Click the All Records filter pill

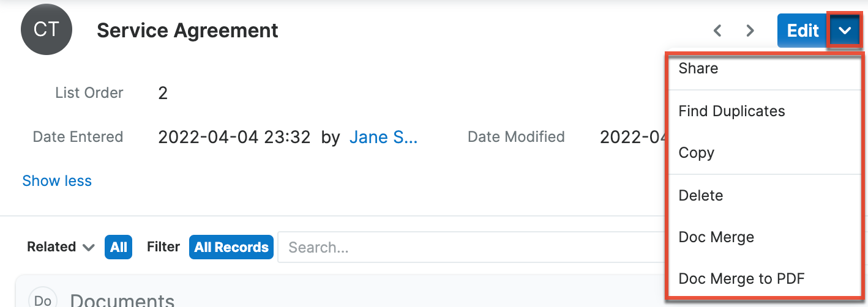click(231, 247)
